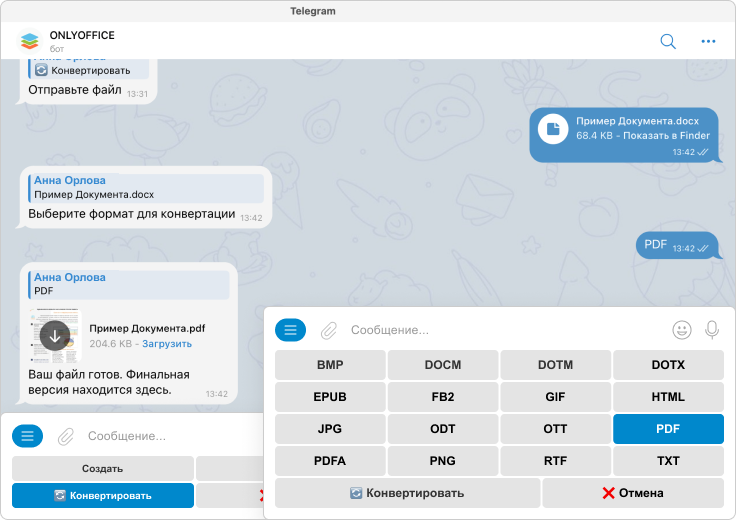
Task: Choose JPG format
Action: pyautogui.click(x=330, y=428)
